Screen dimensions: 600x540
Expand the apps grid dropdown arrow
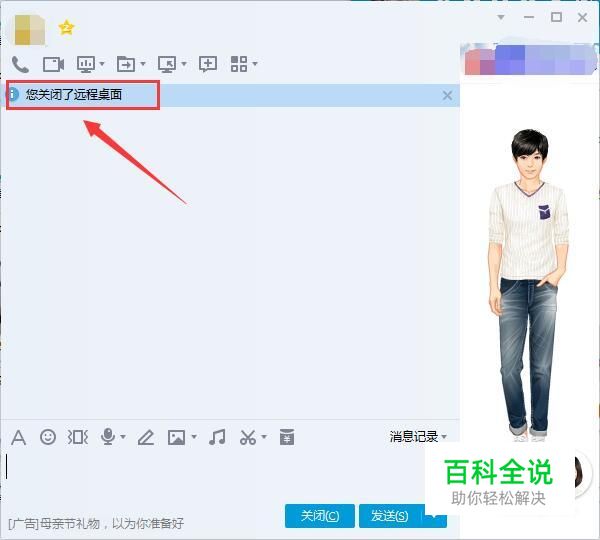pyautogui.click(x=255, y=64)
